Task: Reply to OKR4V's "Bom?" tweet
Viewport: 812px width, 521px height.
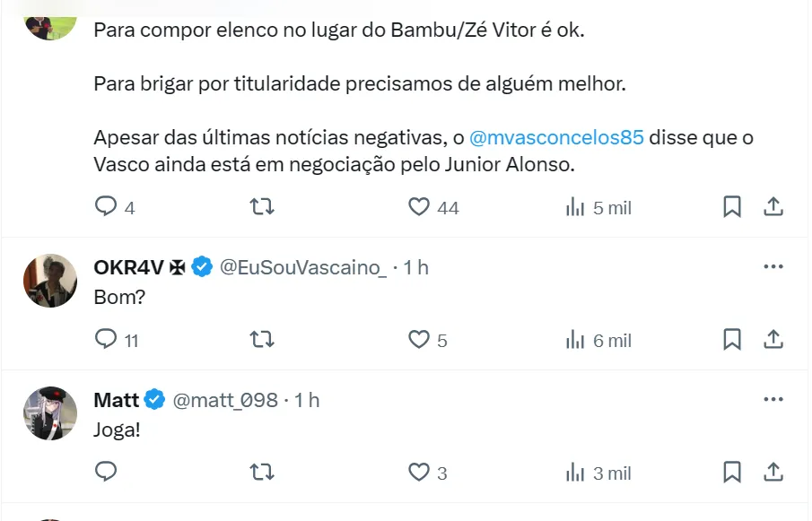Action: tap(107, 339)
